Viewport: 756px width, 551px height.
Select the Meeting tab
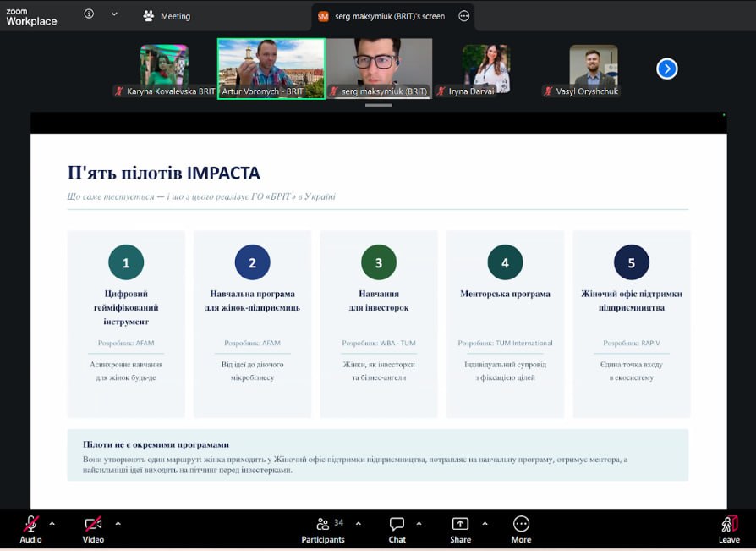(x=167, y=16)
